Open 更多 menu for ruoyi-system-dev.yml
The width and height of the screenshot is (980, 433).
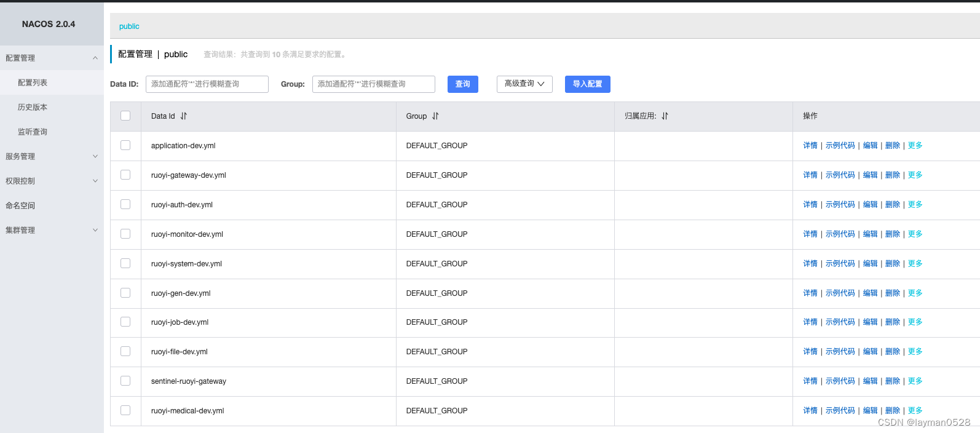(x=915, y=264)
